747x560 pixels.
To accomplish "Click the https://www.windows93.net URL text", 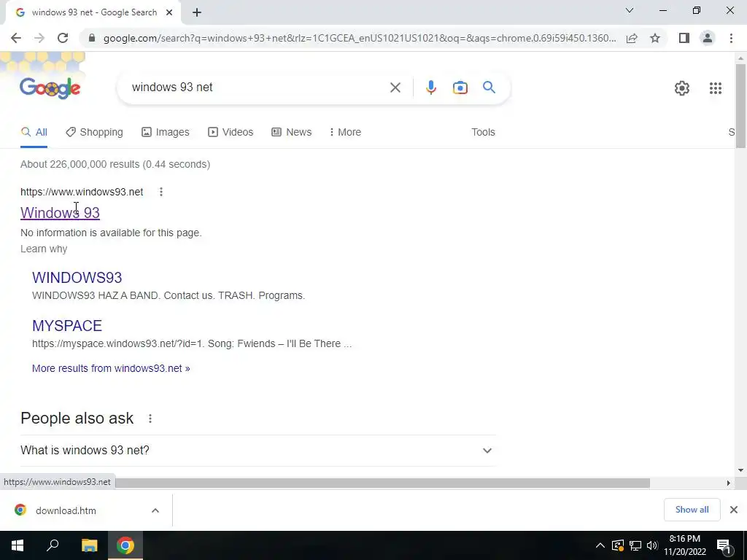I will point(82,192).
